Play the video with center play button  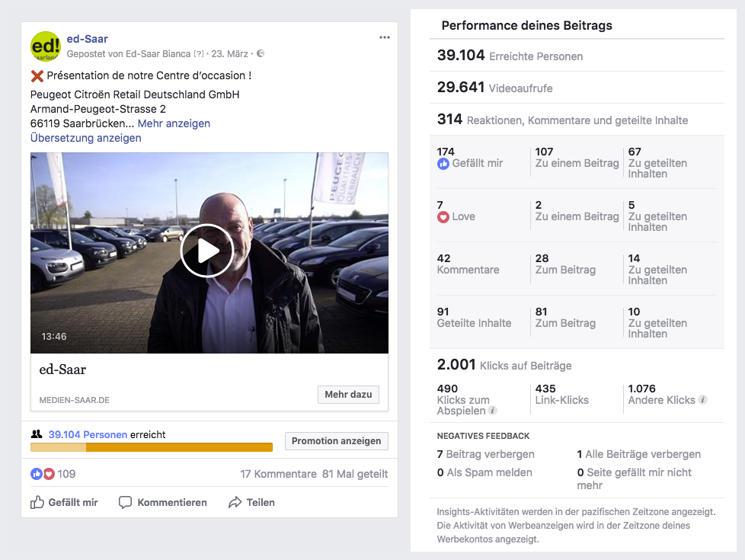206,251
